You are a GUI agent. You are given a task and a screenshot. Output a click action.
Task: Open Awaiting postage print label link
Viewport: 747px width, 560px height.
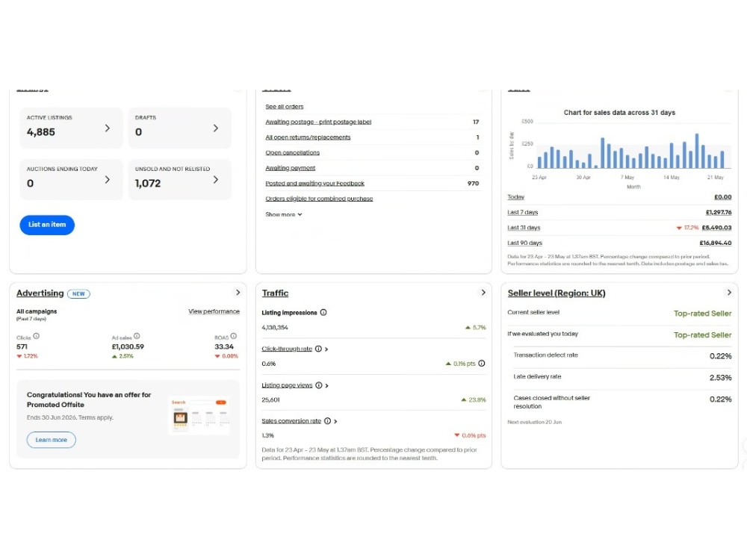coord(318,122)
